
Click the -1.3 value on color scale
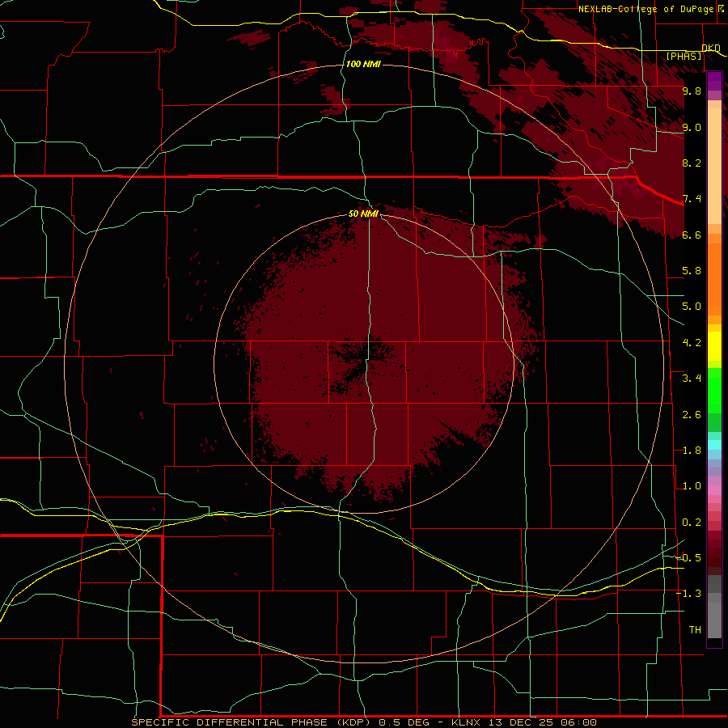(x=689, y=595)
